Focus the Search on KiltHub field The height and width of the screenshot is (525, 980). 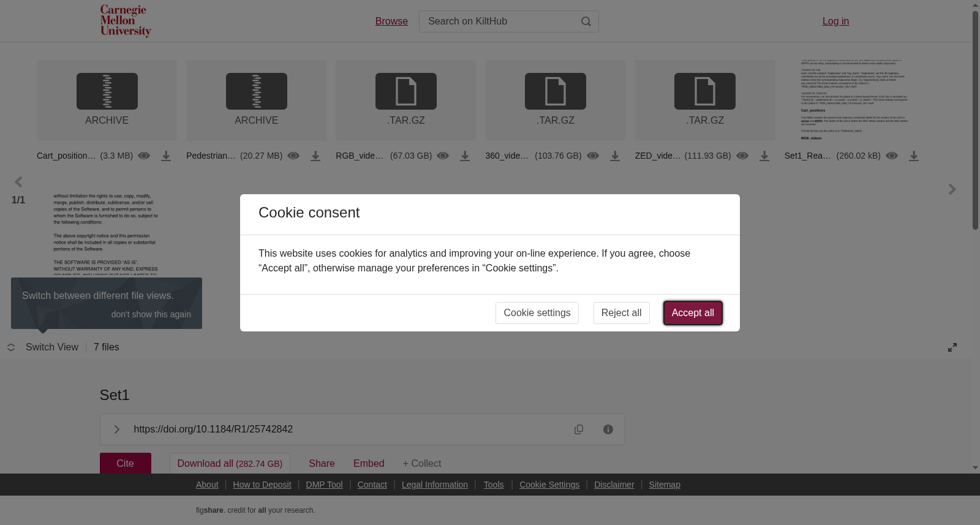[x=508, y=21]
